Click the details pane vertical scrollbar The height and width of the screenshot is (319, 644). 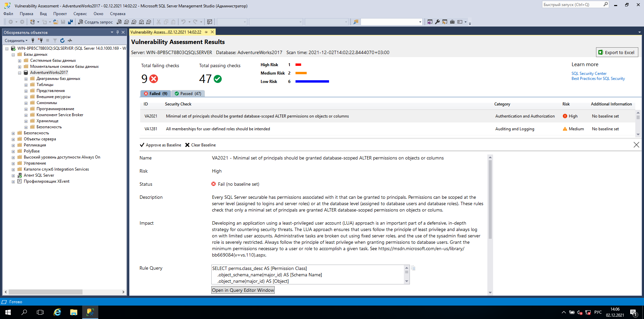[490, 199]
